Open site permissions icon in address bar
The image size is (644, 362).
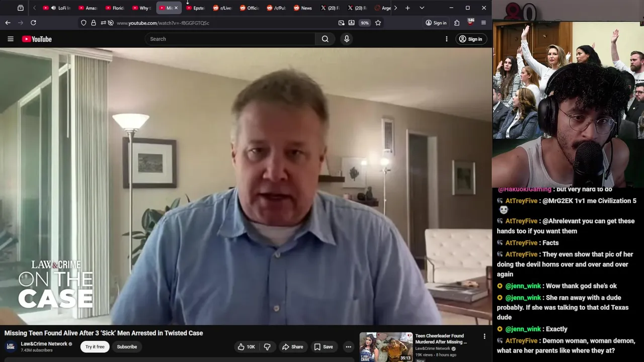(x=103, y=23)
